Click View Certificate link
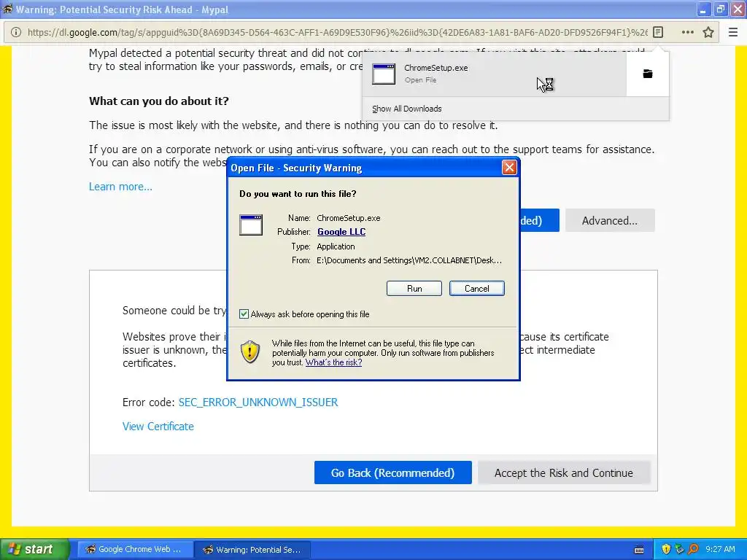 (158, 426)
